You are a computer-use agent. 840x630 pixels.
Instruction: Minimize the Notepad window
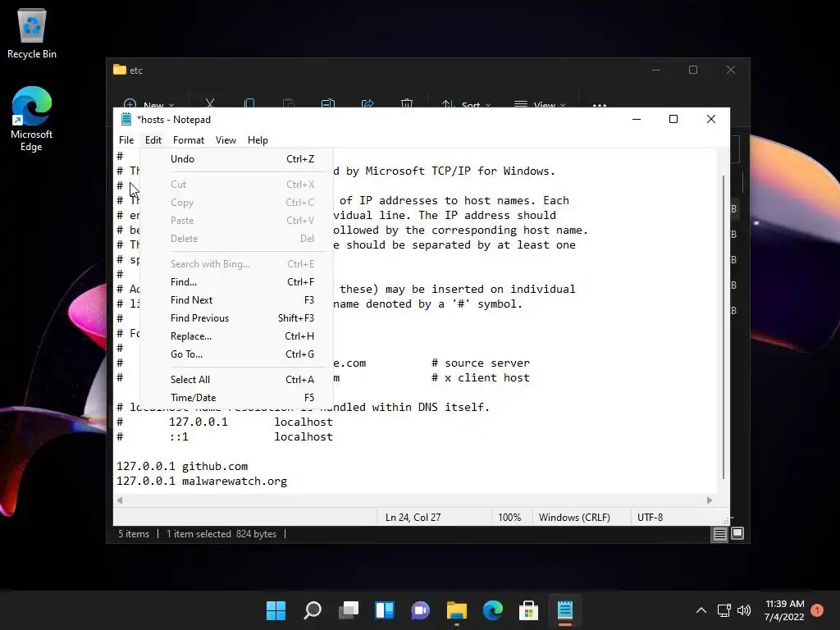coord(637,119)
